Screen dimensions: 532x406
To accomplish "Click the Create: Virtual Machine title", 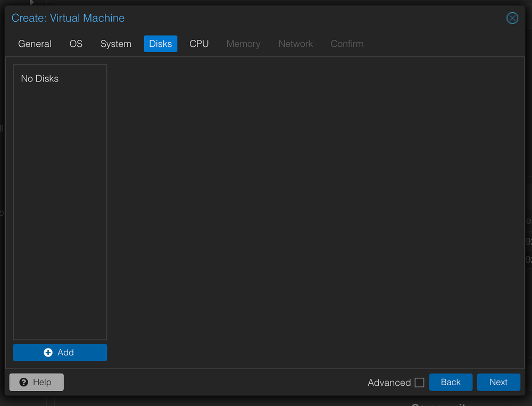I will click(68, 18).
